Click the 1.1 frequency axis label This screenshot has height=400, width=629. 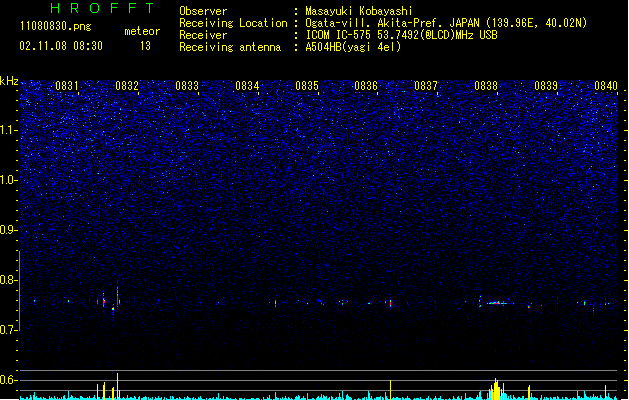[x=9, y=130]
